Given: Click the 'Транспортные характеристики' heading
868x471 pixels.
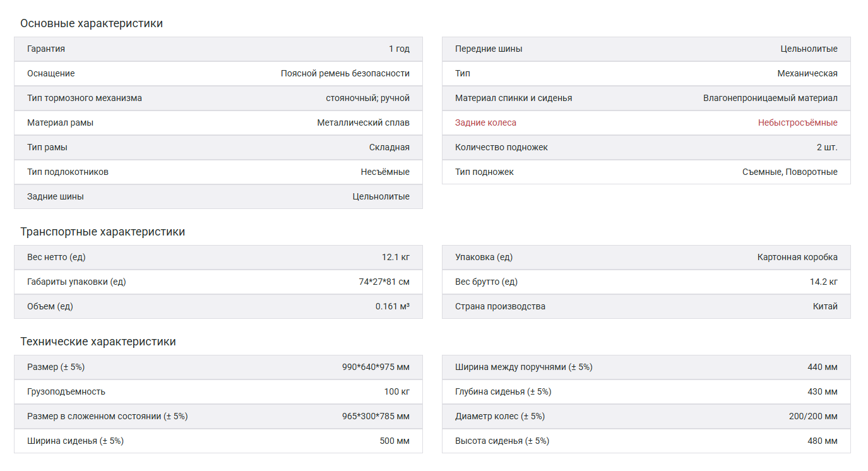Looking at the screenshot, I should point(102,232).
